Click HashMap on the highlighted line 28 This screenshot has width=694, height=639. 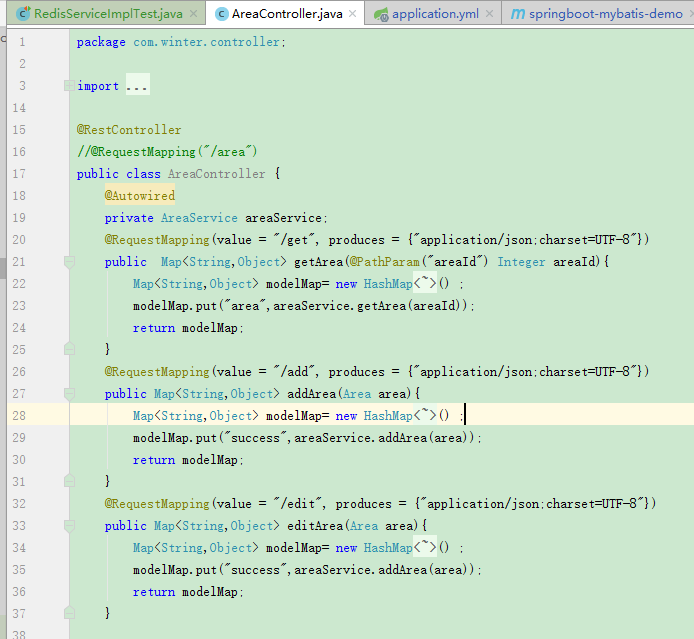coord(388,416)
